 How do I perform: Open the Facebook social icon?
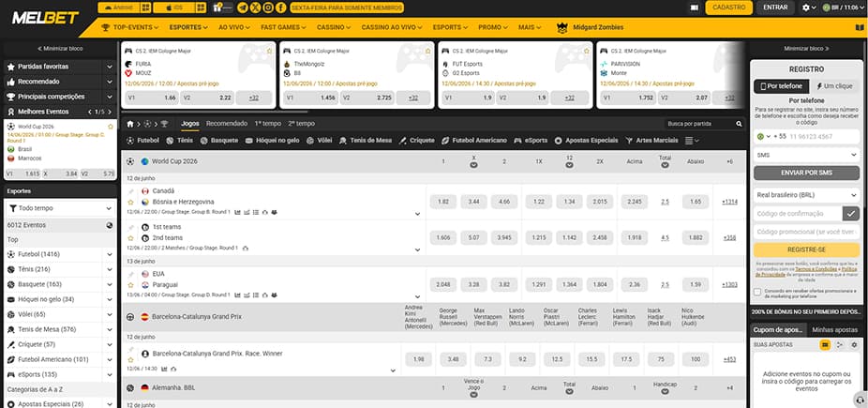click(x=280, y=8)
